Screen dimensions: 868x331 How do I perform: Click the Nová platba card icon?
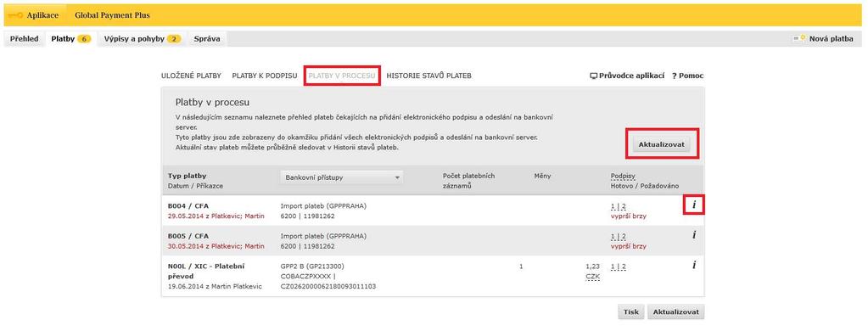coord(798,39)
